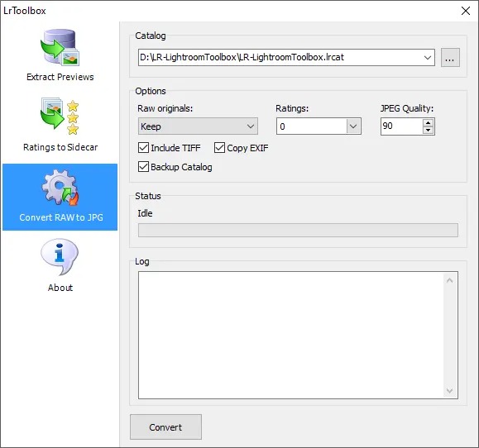
Task: Click the Extract Previews label in sidebar
Action: click(x=60, y=77)
